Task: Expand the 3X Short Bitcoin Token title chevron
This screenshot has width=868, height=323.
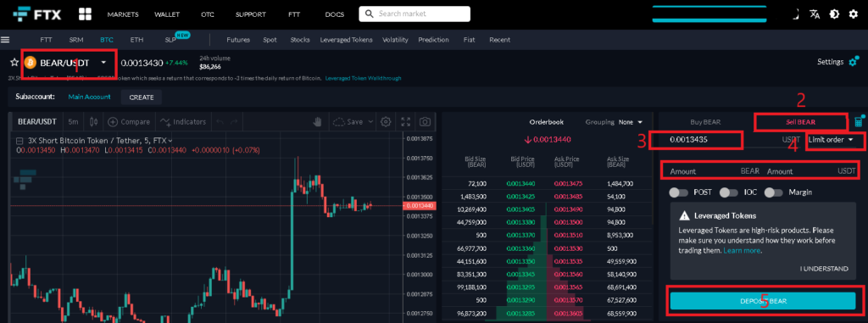Action: [x=170, y=141]
